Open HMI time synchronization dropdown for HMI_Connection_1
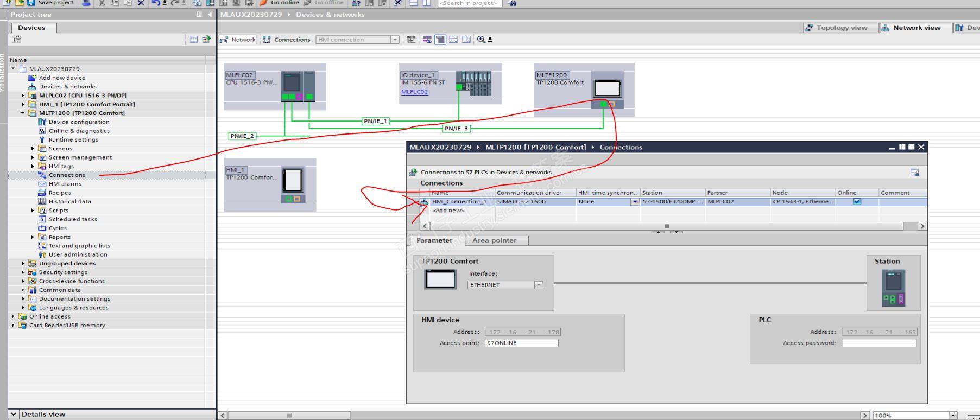 (634, 202)
